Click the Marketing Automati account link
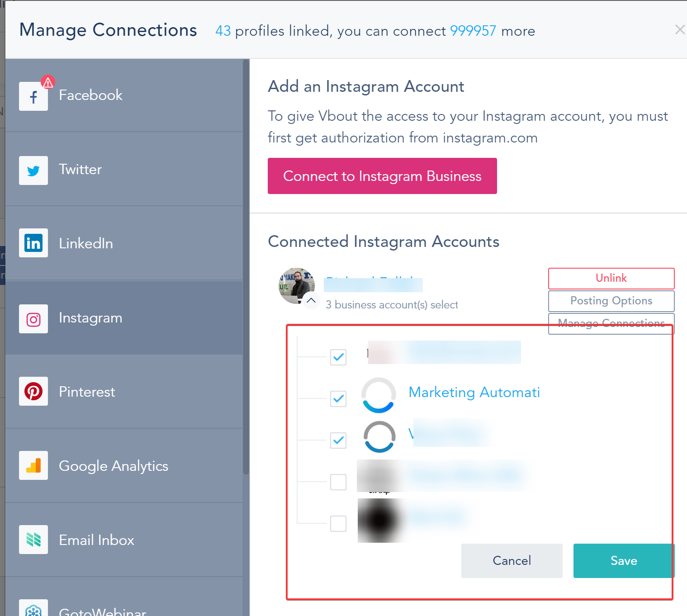 (474, 392)
